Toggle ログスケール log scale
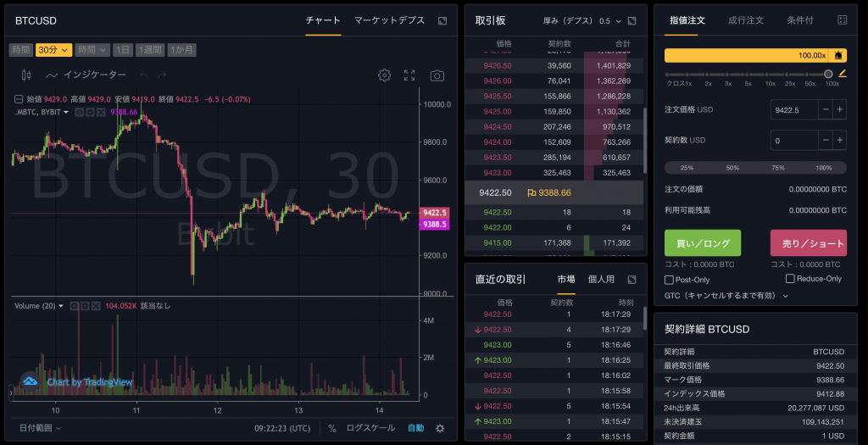This screenshot has height=445, width=868. click(370, 428)
